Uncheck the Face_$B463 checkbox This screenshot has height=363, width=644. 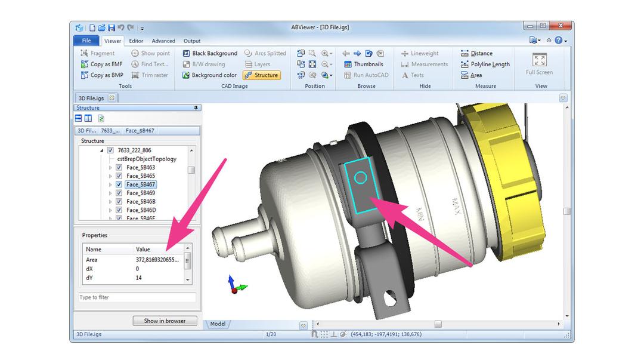[x=119, y=168]
